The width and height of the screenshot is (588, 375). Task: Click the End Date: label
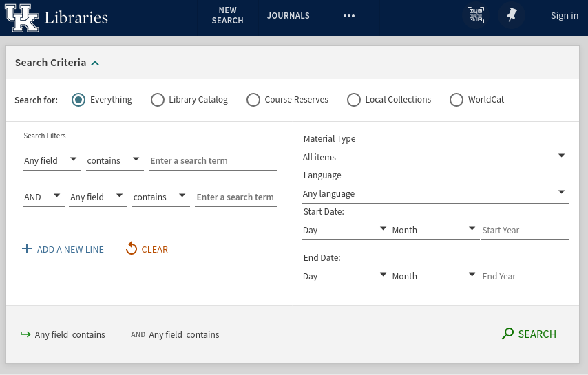[322, 258]
